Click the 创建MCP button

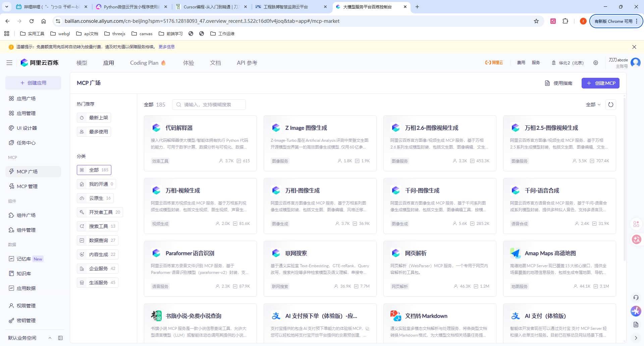[600, 83]
